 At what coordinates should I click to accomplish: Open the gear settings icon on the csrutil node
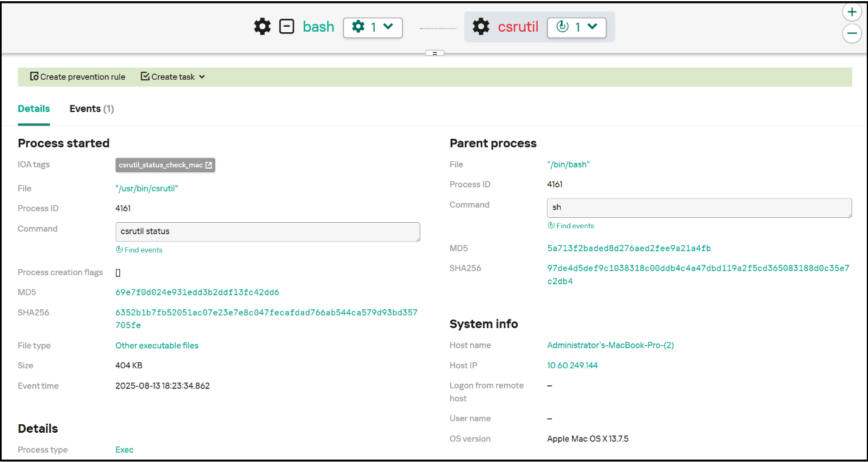(481, 26)
